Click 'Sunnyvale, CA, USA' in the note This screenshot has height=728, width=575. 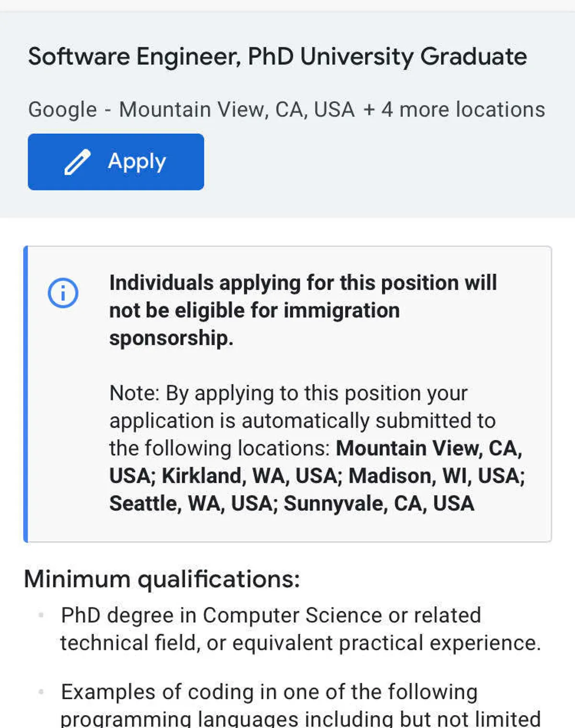tap(379, 504)
